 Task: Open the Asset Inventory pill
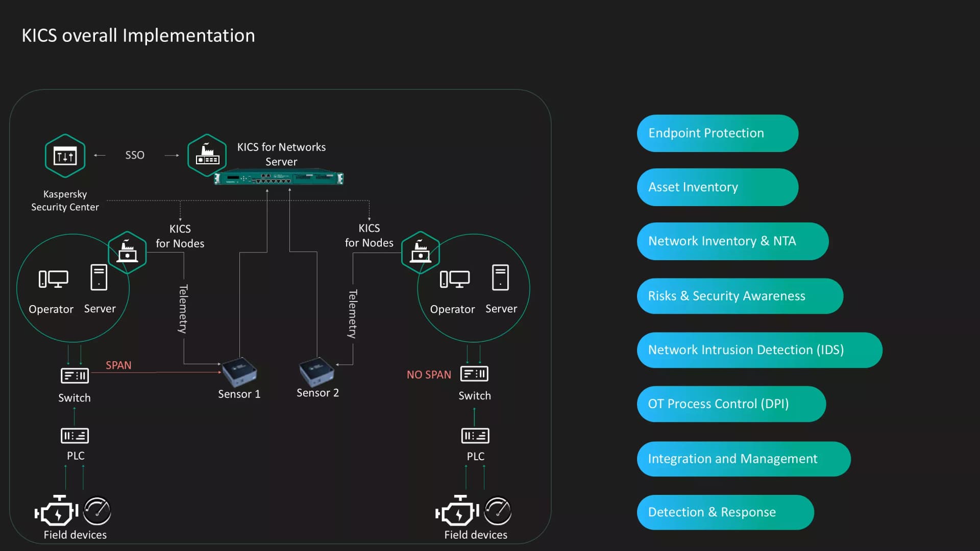click(718, 187)
